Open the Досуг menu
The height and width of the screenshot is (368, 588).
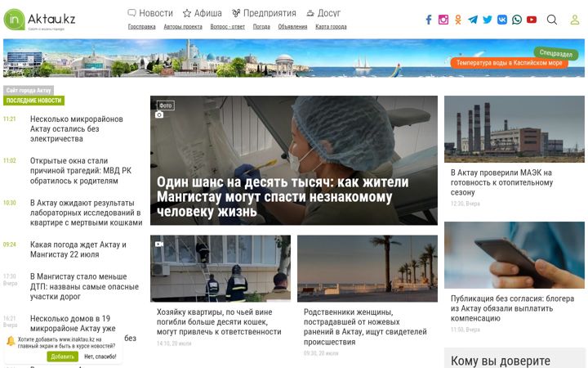323,13
